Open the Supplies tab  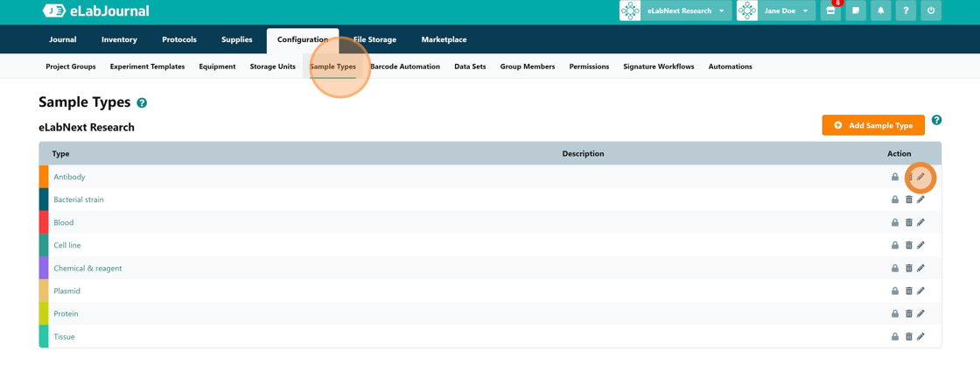coord(237,39)
